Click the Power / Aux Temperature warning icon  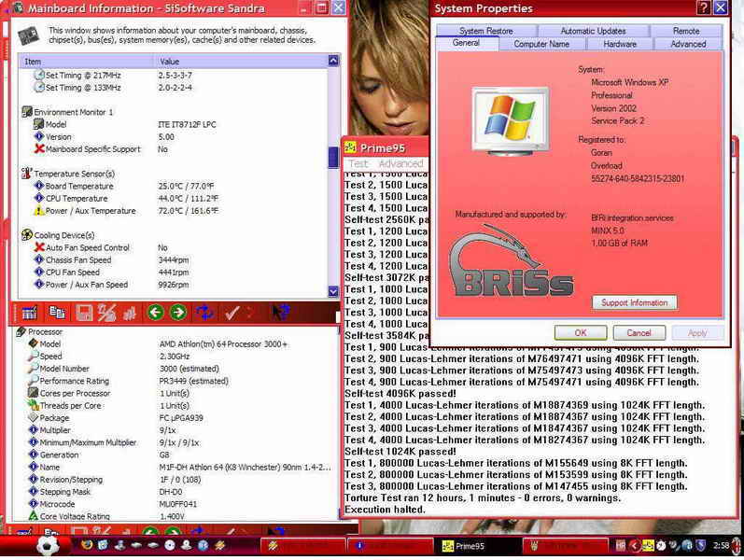pos(38,212)
